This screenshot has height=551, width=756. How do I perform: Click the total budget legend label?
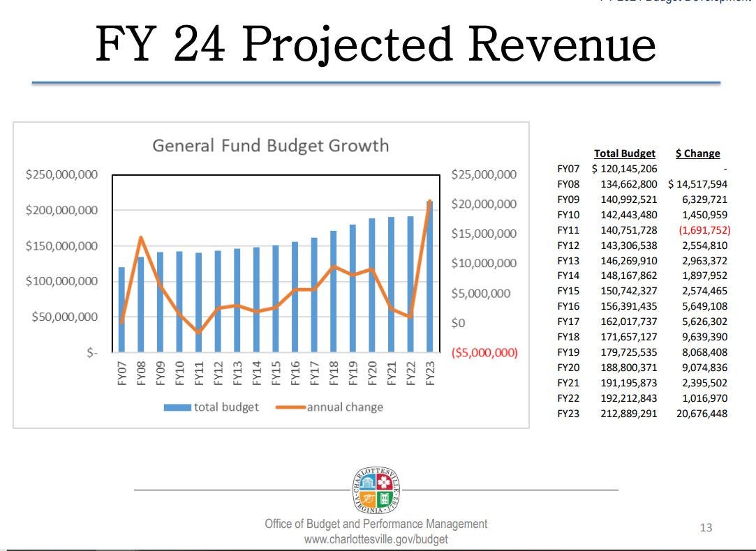[x=226, y=407]
